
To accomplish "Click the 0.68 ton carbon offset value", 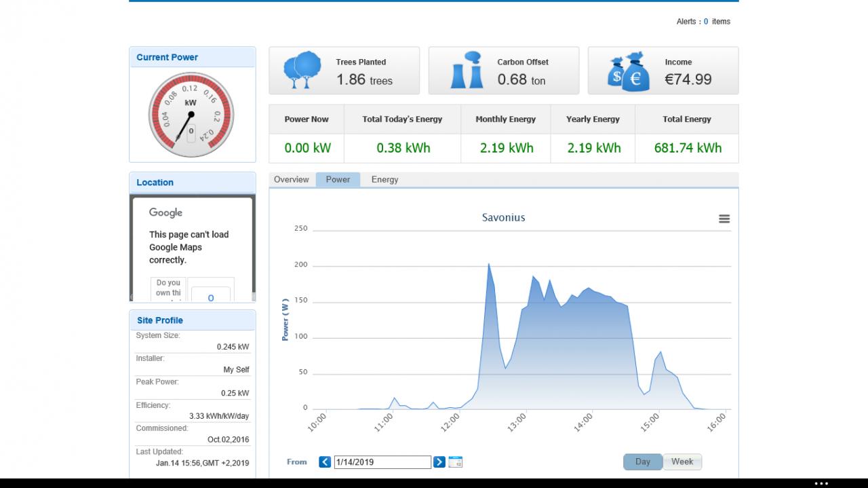I will tap(521, 79).
